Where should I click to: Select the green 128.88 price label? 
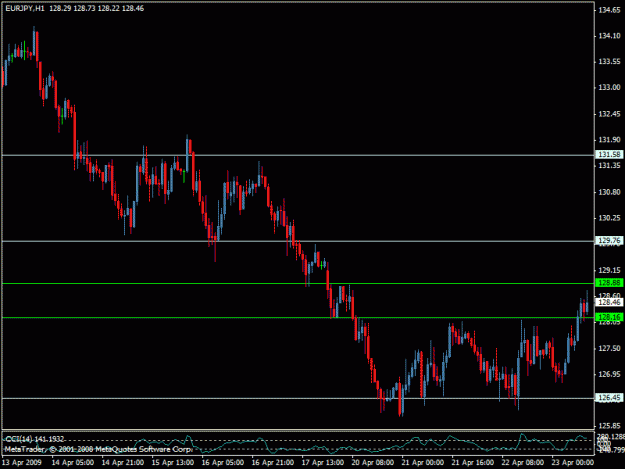pyautogui.click(x=609, y=283)
